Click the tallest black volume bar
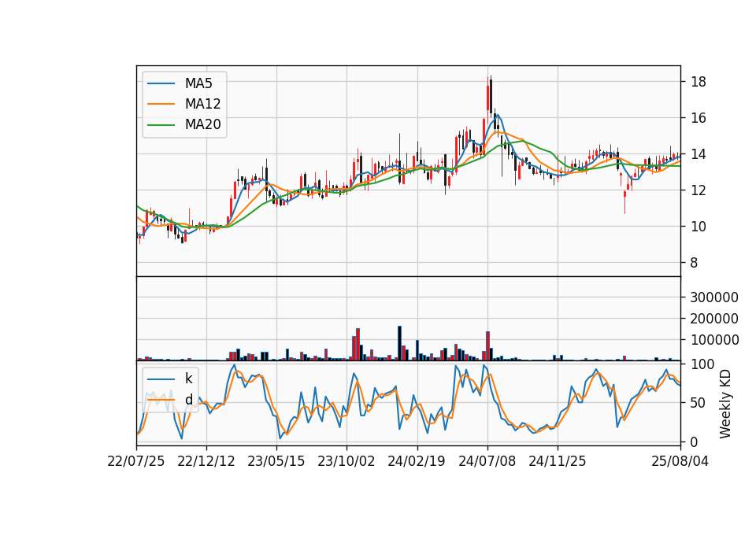 (399, 343)
